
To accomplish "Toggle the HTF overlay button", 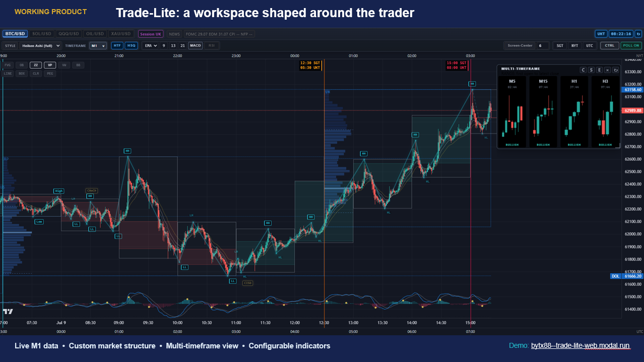I will [117, 45].
